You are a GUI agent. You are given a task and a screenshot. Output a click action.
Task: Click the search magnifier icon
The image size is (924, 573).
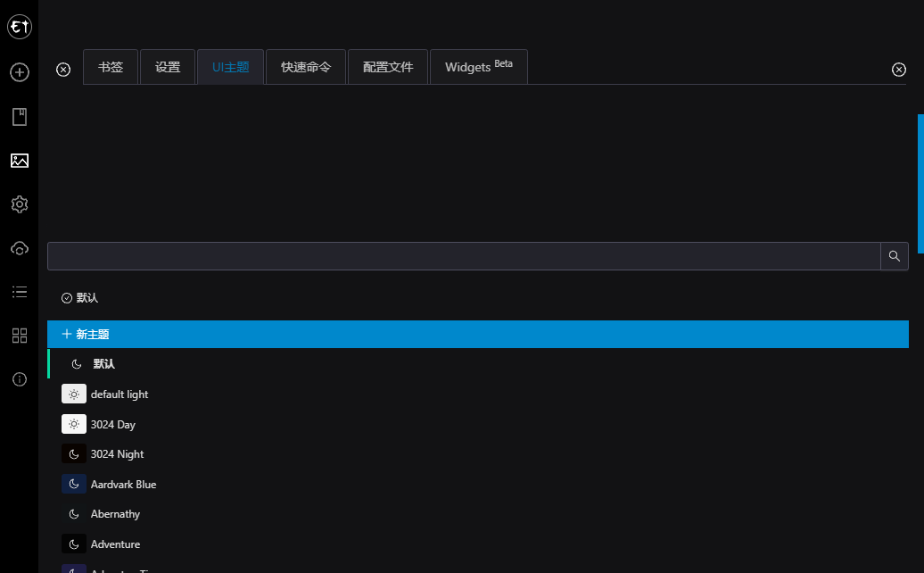894,256
